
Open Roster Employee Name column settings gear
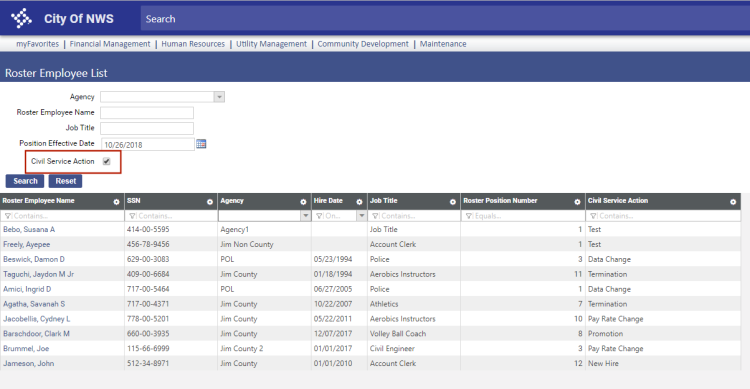click(116, 202)
